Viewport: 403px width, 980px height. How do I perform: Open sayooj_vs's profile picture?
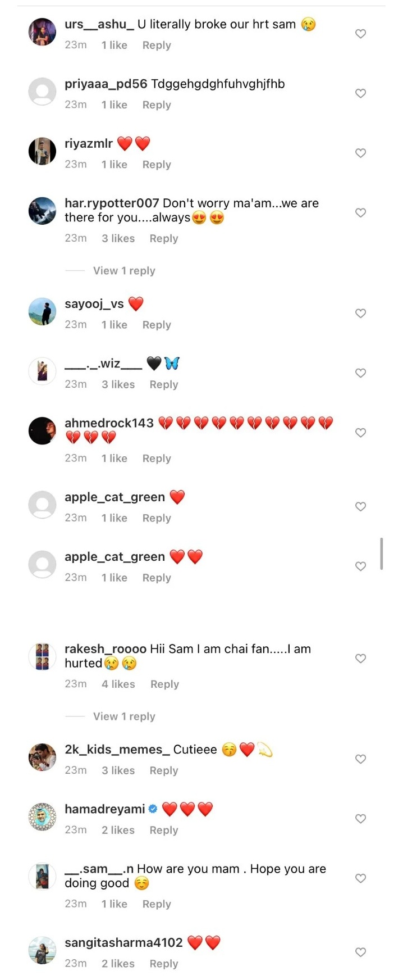[x=42, y=311]
